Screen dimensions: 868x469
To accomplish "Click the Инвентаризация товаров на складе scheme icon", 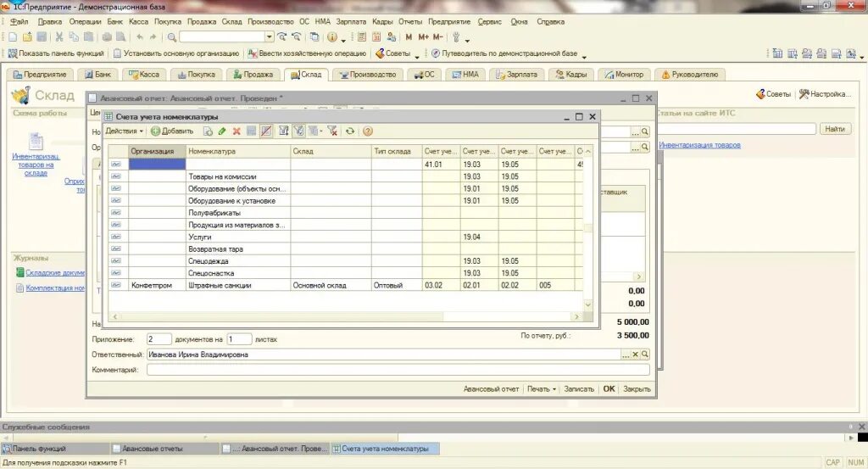I will pos(36,141).
